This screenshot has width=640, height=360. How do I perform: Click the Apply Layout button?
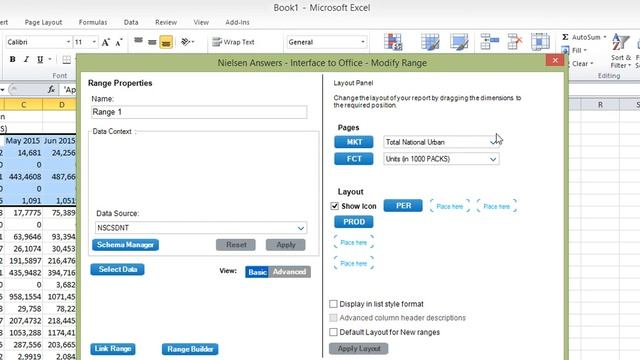click(x=359, y=349)
